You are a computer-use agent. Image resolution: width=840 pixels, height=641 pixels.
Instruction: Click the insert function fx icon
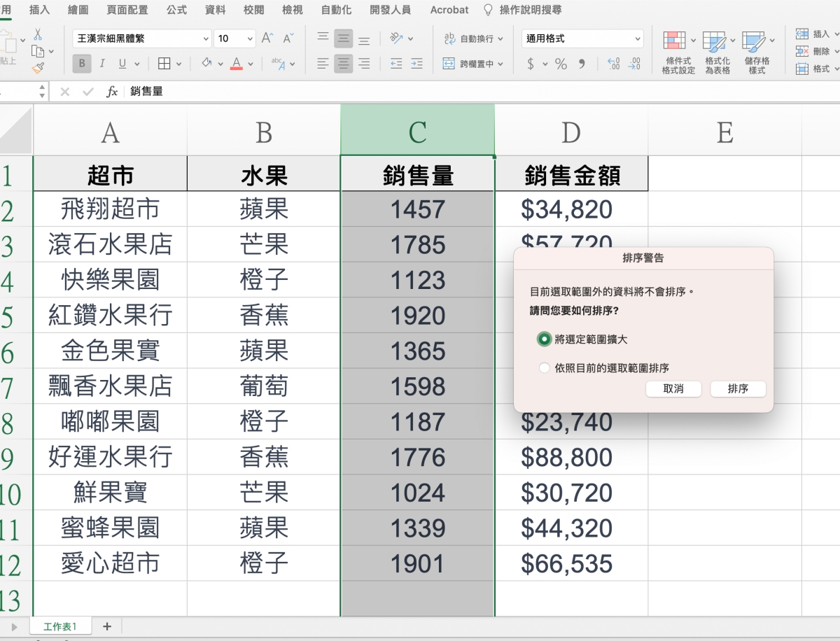[112, 92]
